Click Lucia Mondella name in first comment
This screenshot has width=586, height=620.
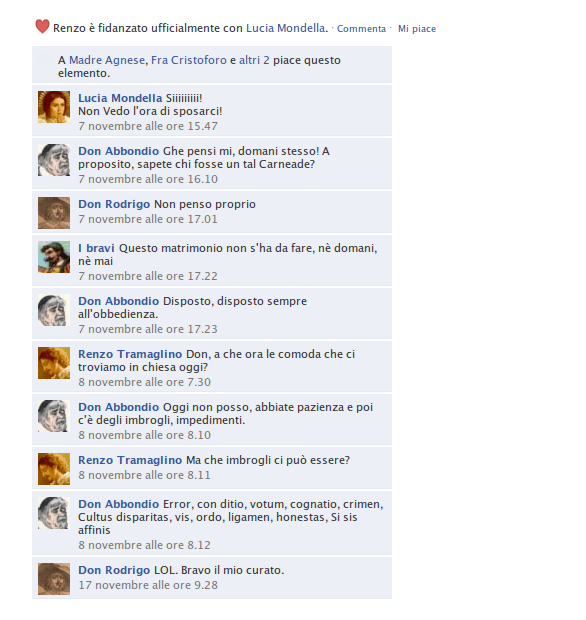(120, 98)
